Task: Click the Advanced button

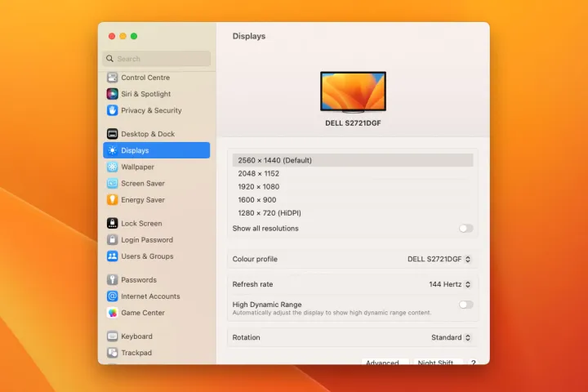Action: click(382, 362)
